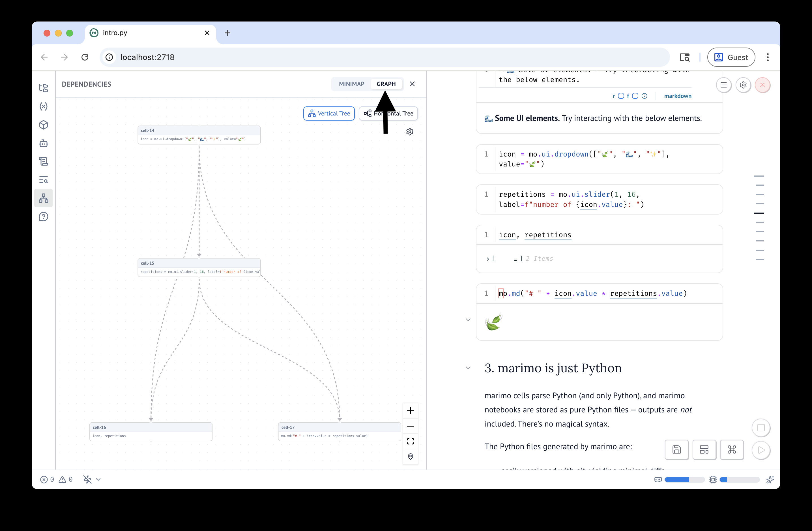Collapse the '3. marimo is just Python' section

(x=468, y=368)
